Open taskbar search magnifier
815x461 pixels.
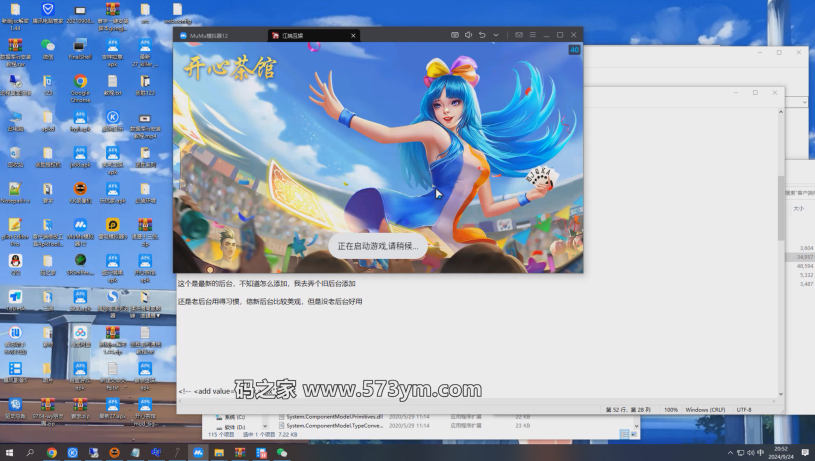click(x=30, y=453)
